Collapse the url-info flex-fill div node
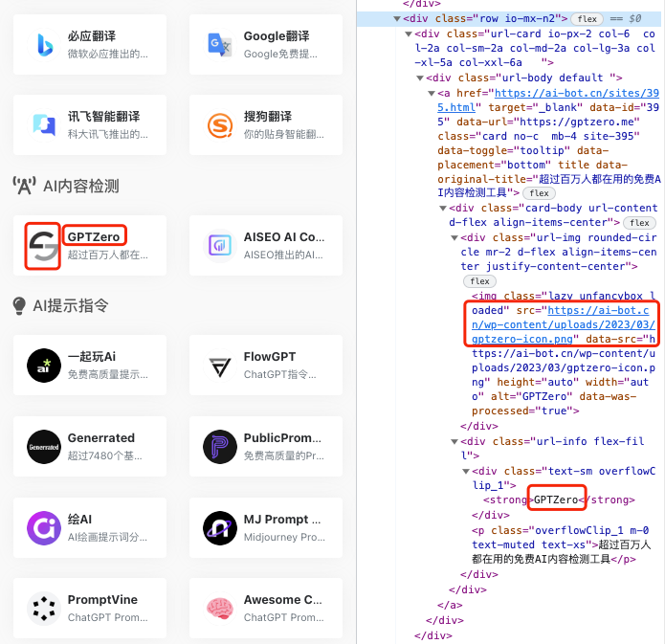The width and height of the screenshot is (665, 644). tap(454, 442)
